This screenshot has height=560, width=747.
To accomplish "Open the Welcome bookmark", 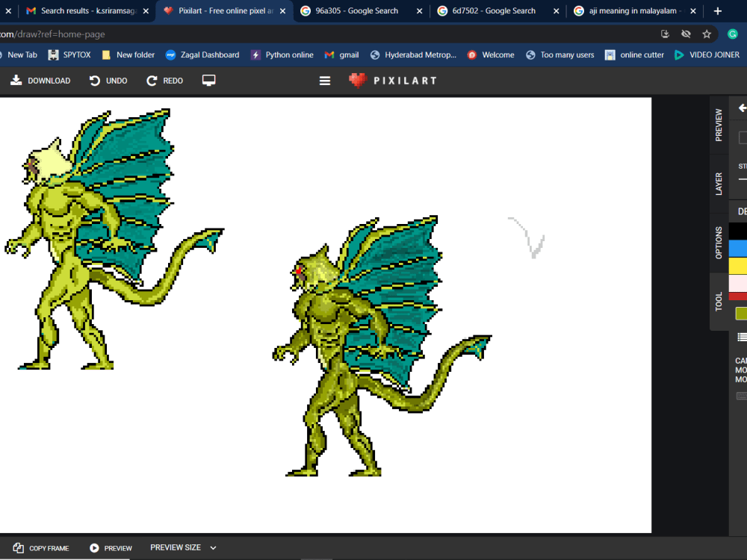I will (491, 55).
